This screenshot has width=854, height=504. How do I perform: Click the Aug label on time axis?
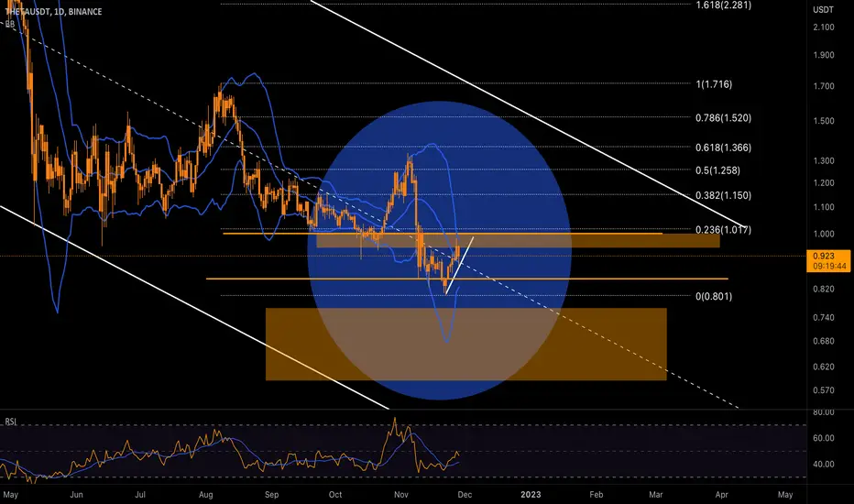[x=206, y=495]
